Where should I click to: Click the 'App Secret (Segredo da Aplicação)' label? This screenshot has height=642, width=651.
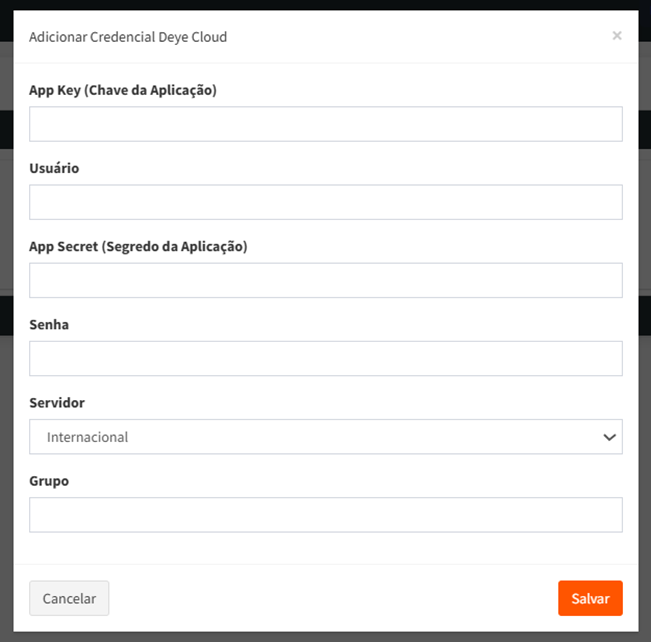pos(138,246)
